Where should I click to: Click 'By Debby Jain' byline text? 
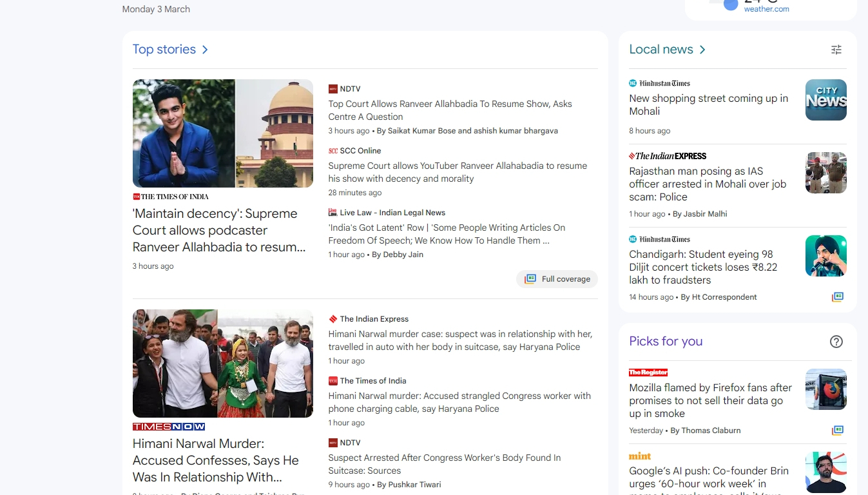coord(398,255)
